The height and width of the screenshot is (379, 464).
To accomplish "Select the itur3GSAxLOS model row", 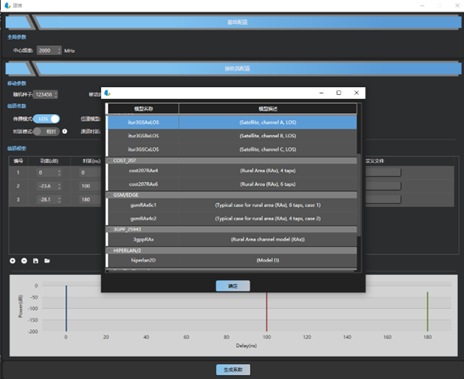I will pos(232,122).
